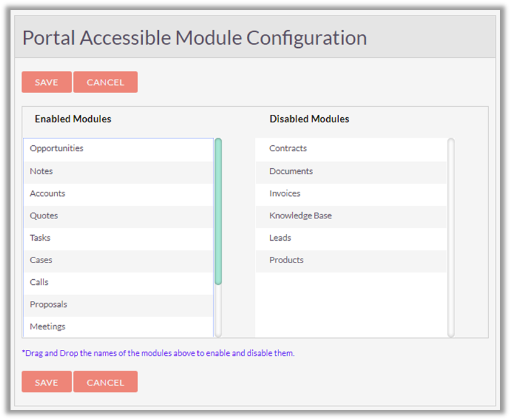Click the top SAVE button

click(47, 83)
